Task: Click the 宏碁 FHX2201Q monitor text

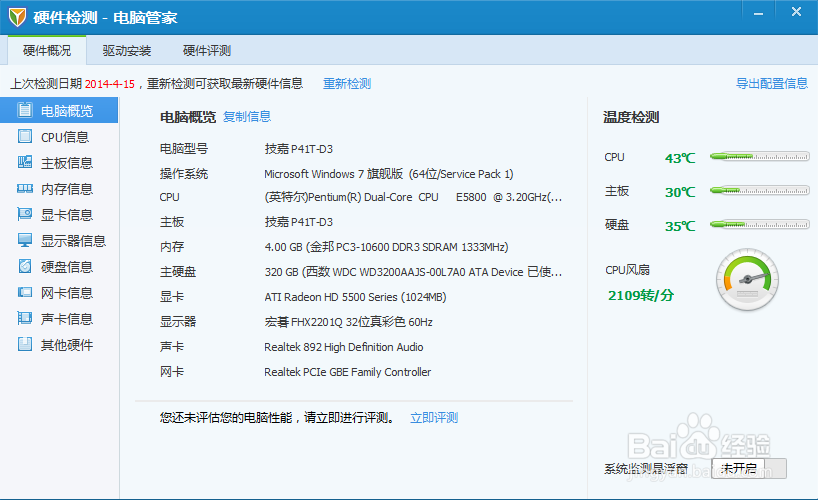Action: (x=348, y=322)
